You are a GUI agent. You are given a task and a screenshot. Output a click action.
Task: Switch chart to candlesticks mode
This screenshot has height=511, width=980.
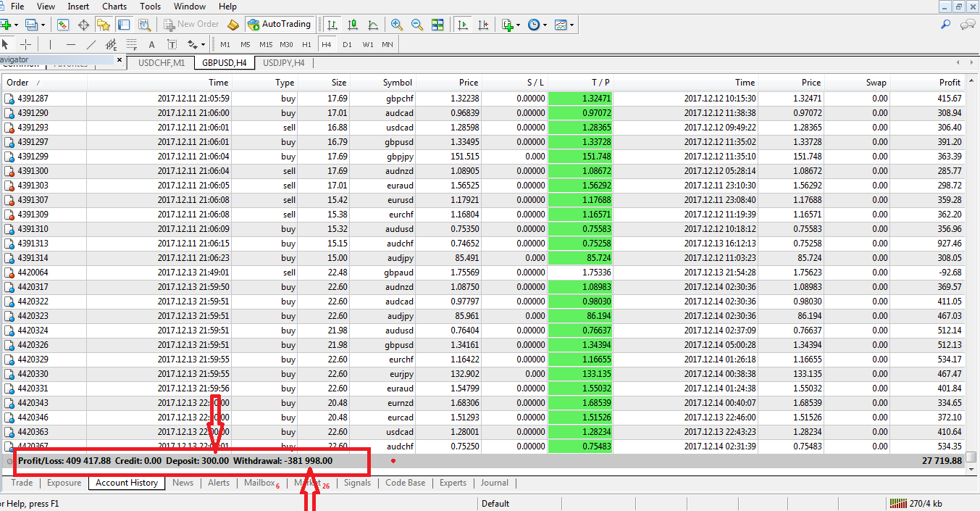point(353,25)
